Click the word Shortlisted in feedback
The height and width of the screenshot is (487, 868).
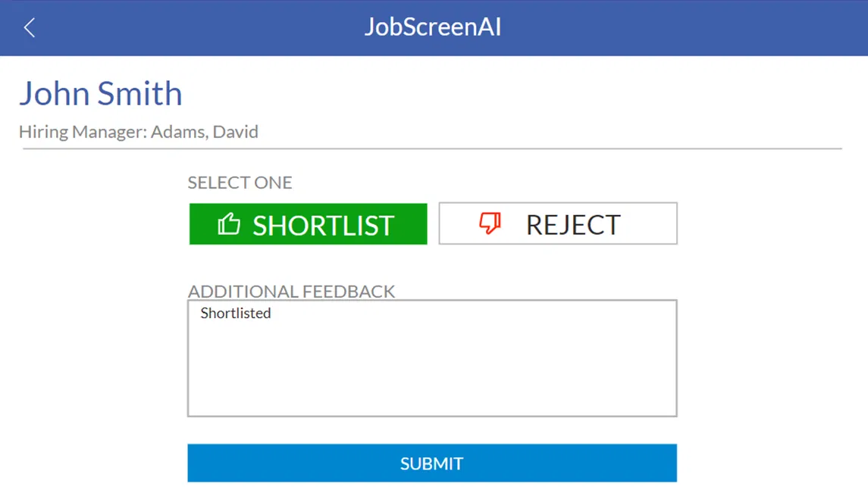[236, 314]
